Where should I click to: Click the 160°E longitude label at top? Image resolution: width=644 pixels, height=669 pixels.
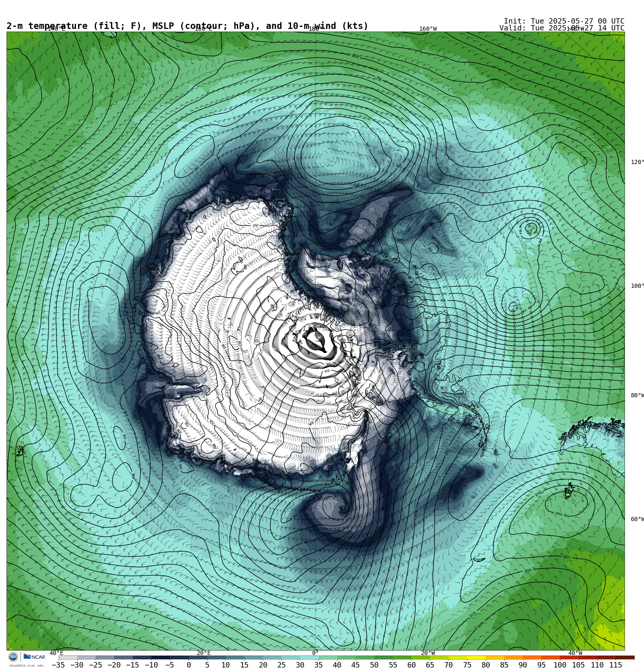coord(203,29)
